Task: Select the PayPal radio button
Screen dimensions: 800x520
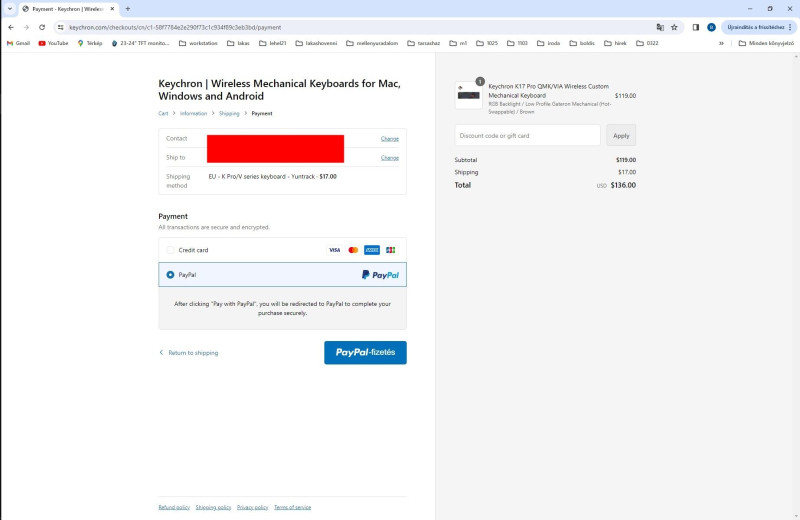Action: [170, 275]
